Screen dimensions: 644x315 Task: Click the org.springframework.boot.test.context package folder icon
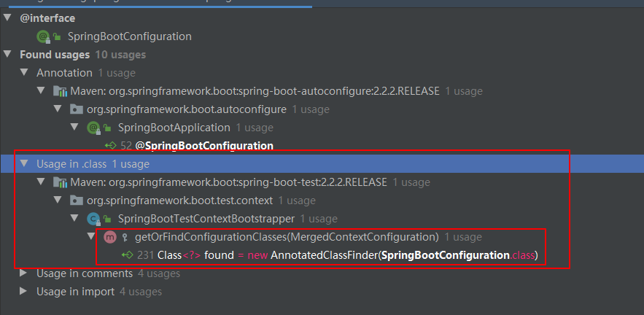tap(77, 201)
